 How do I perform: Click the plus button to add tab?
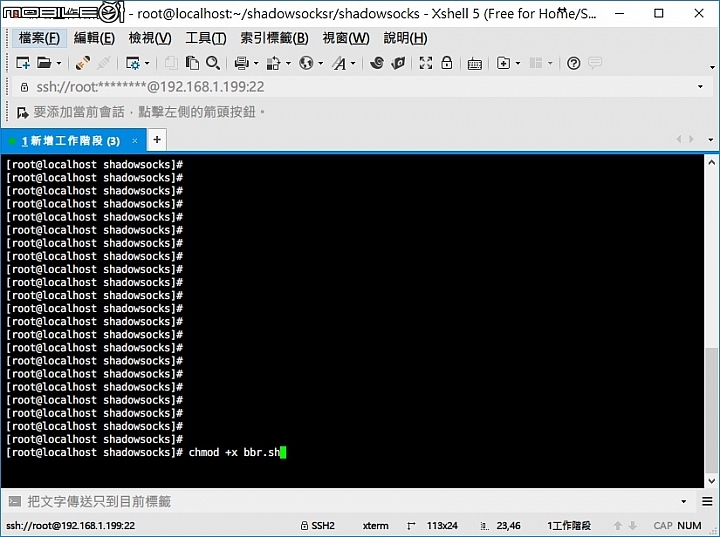(x=157, y=140)
